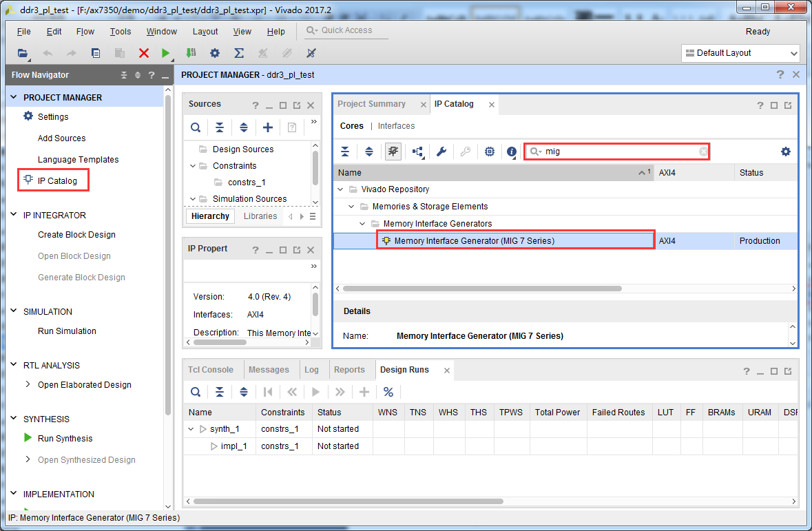Toggle the IP Catalog hierarchy grouping icon
Screen dimensions: 812x531
[x=418, y=152]
